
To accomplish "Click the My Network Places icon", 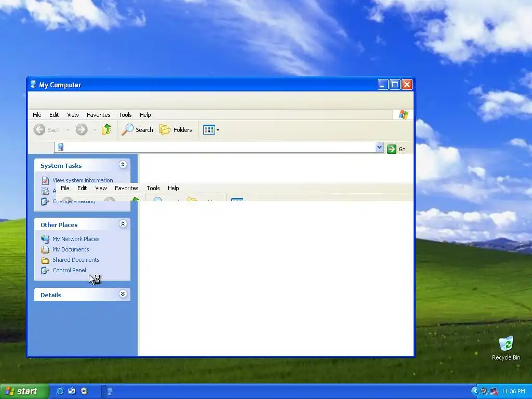I will [x=45, y=239].
